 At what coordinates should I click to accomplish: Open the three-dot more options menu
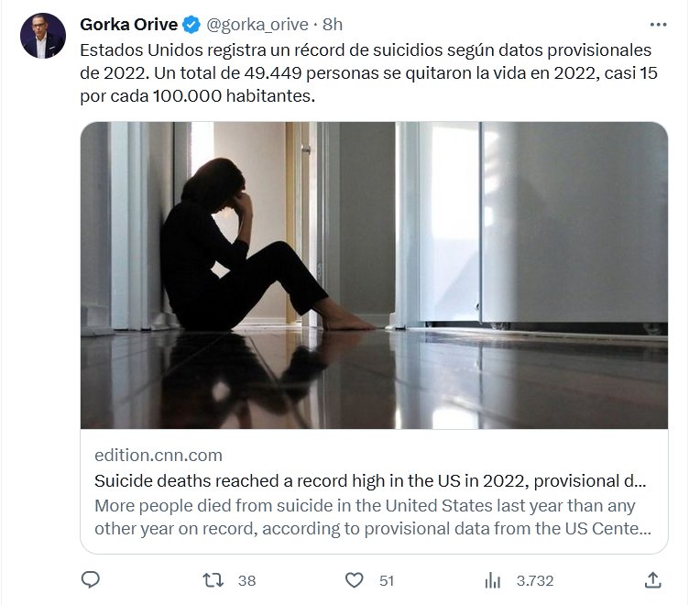click(x=658, y=24)
